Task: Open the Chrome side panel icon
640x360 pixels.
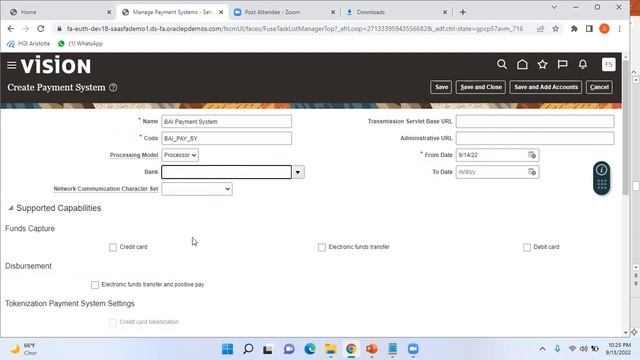Action: point(589,29)
